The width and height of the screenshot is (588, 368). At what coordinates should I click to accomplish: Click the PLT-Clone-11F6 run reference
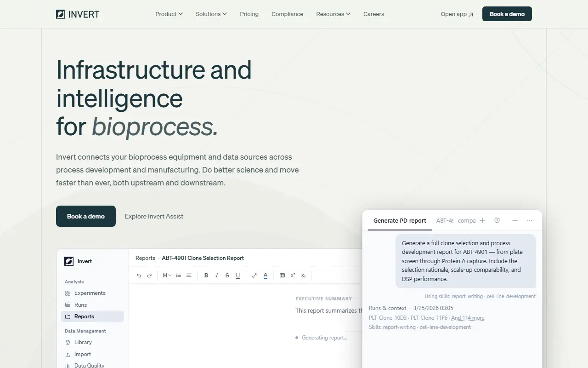pyautogui.click(x=430, y=318)
